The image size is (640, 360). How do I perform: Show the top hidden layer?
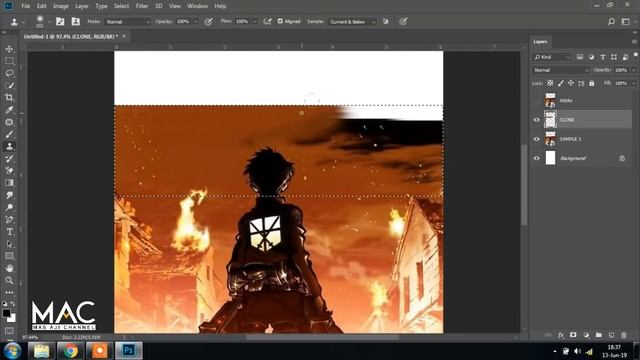[537, 100]
